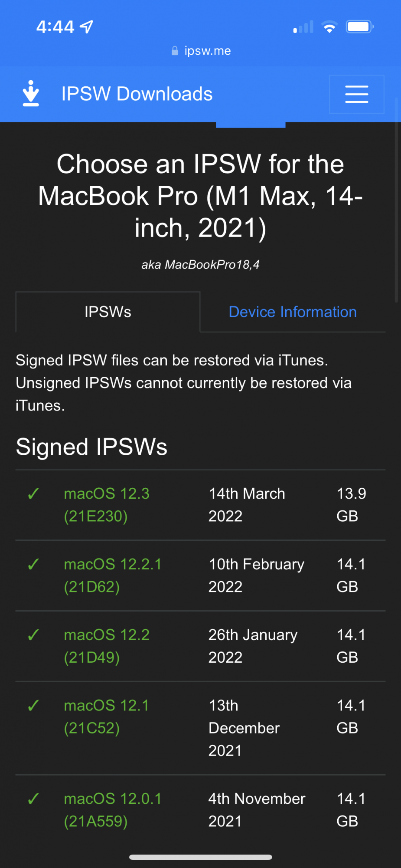Click the IPSW Downloads site title

tap(137, 94)
